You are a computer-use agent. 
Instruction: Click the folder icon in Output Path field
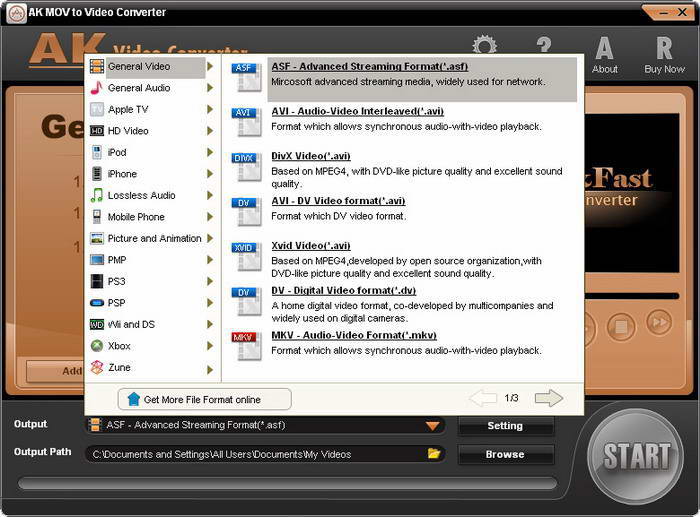click(x=433, y=454)
